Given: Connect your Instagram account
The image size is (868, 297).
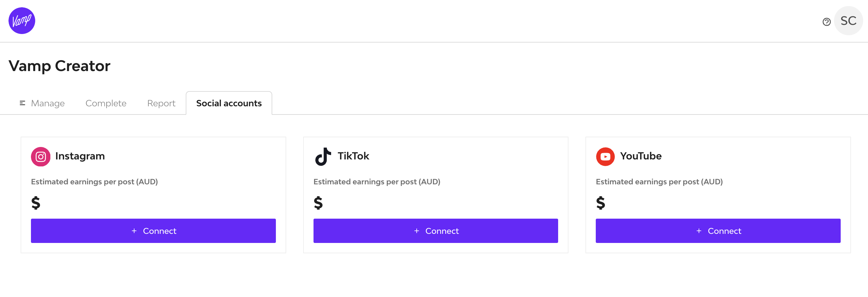Looking at the screenshot, I should coord(153,230).
